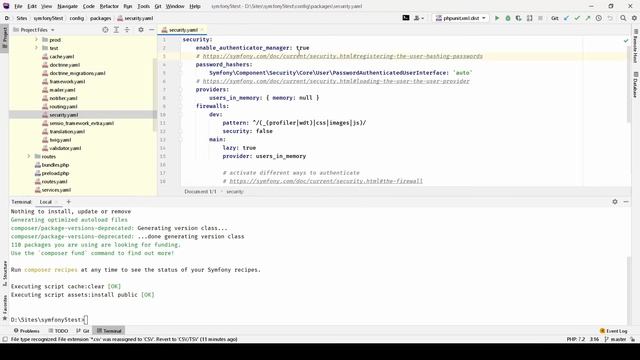Open the Database side tool window
Viewport: 640px width, 360px height.
(x=636, y=85)
